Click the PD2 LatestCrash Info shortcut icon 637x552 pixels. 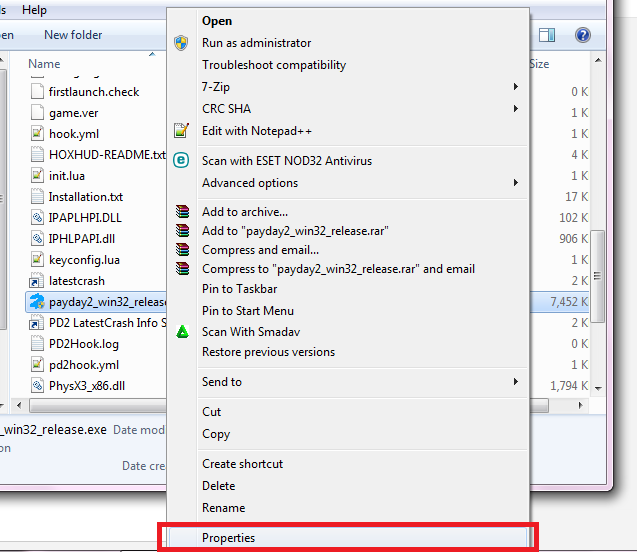(x=37, y=323)
